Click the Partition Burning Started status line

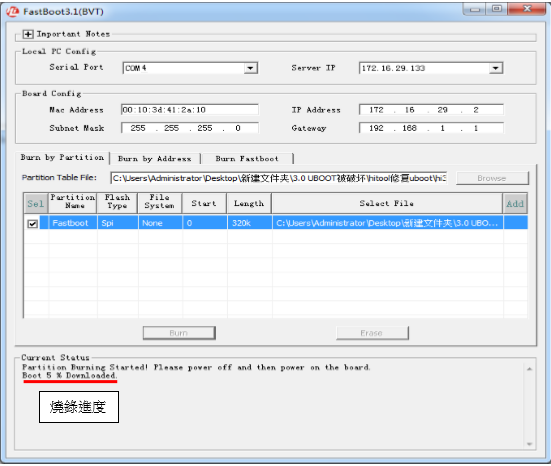click(196, 367)
